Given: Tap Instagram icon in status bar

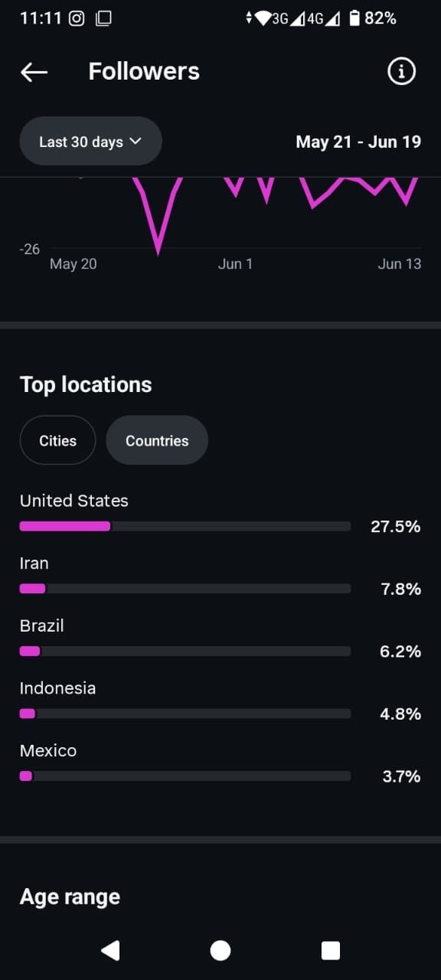Looking at the screenshot, I should [x=77, y=18].
